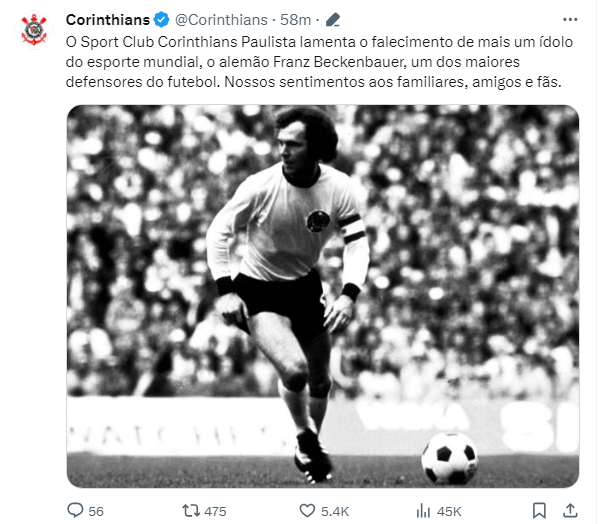
Task: Click the reply speech bubble icon
Action: 75,511
